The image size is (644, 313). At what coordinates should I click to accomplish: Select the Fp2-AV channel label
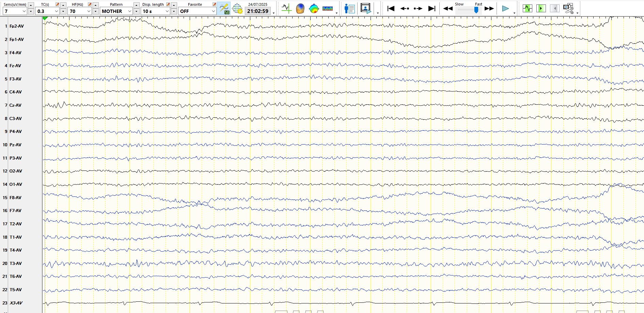pos(17,26)
